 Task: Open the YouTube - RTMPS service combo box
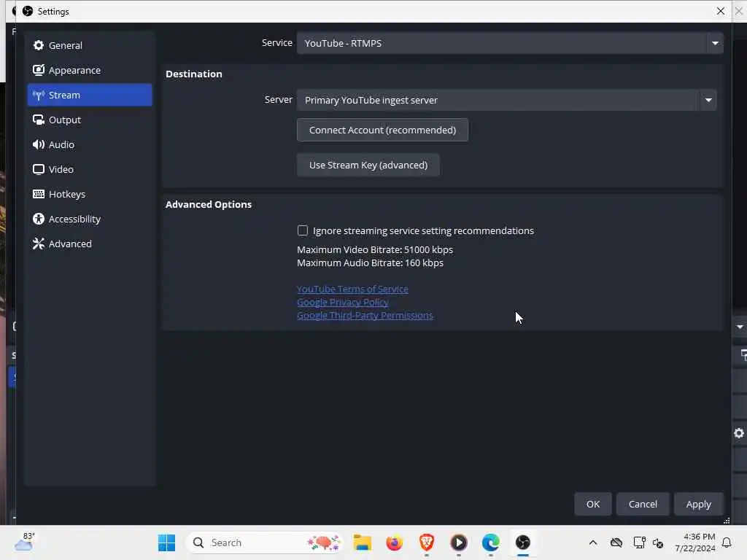510,43
